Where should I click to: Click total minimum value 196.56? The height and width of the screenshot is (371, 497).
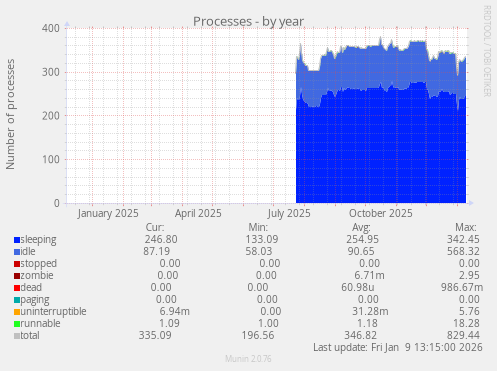[x=258, y=335]
